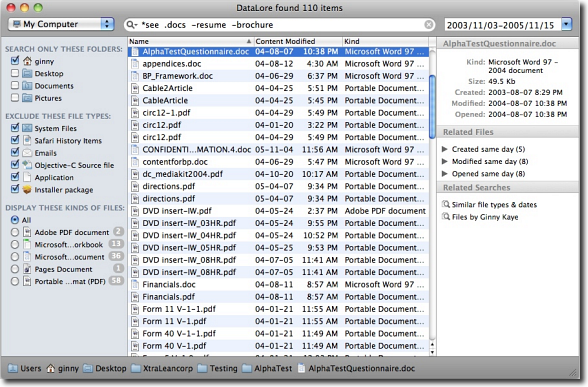Screen dimensions: 588x387
Task: Sort by the Kind column header
Action: [385, 41]
